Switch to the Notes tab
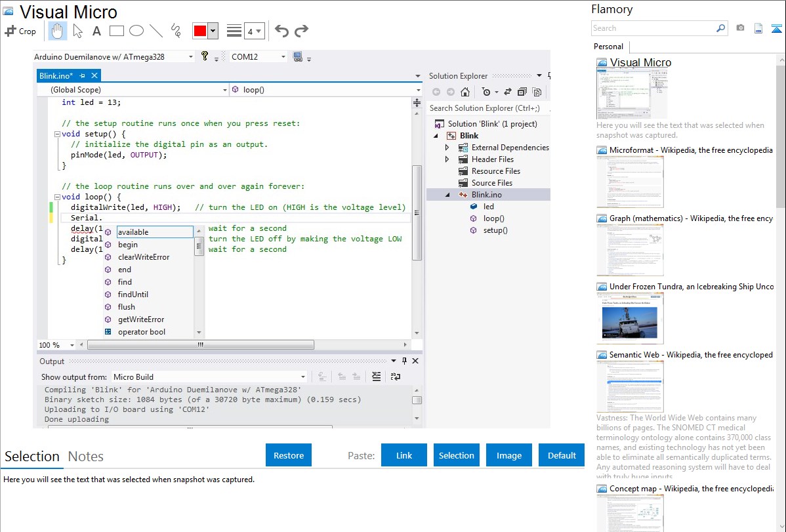786x532 pixels. 86,457
